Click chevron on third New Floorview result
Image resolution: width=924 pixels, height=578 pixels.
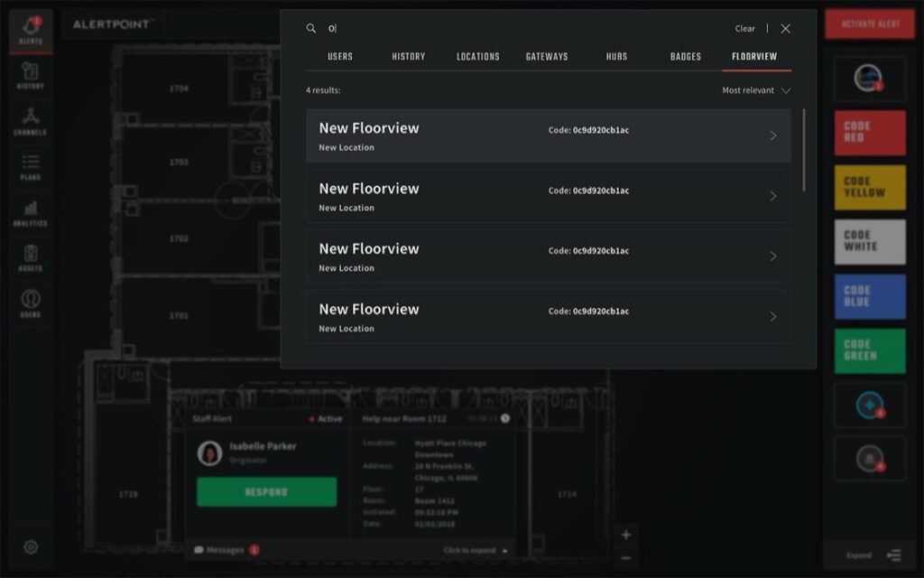(x=773, y=256)
